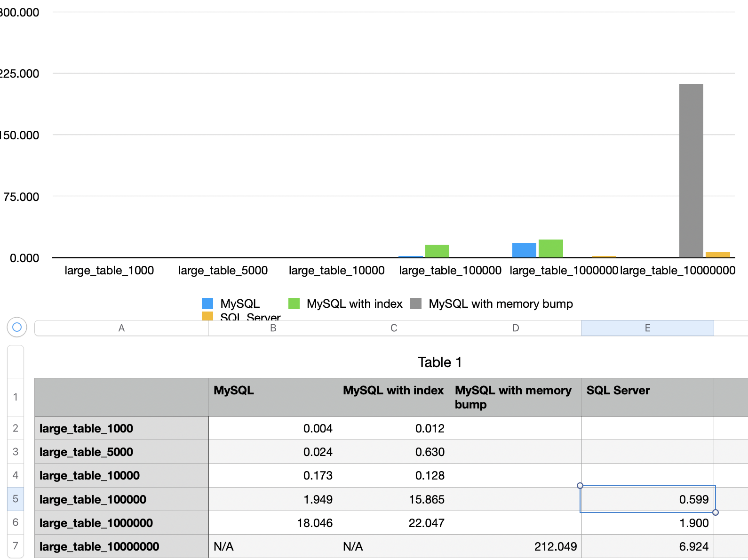The image size is (748, 560).
Task: Click 'MySQL with memory bump' header cell
Action: [x=516, y=397]
